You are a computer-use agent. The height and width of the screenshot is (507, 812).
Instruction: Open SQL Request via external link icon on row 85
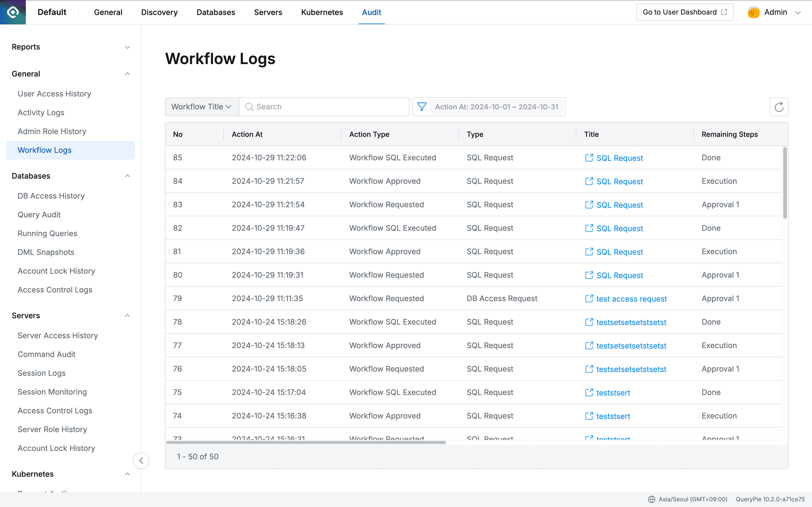point(589,157)
